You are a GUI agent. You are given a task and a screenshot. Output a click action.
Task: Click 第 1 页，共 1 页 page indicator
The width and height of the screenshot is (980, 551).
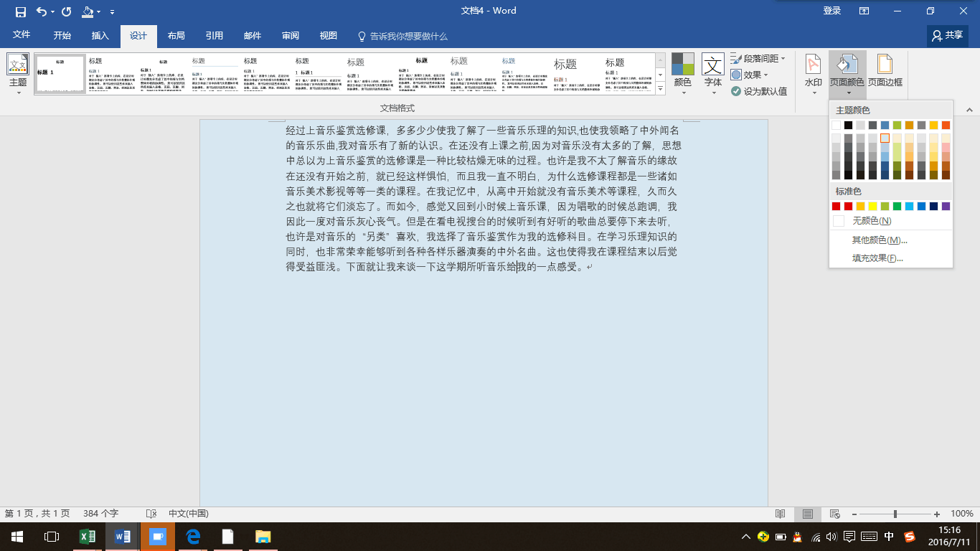[x=37, y=514]
